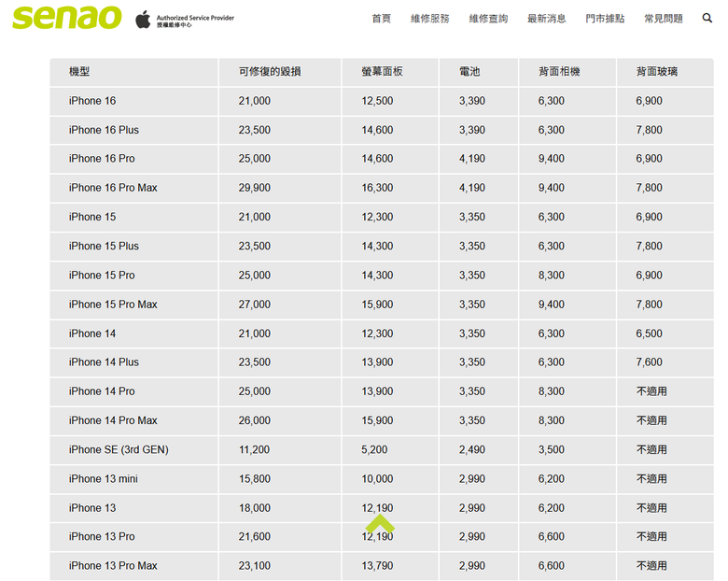Click the 10,000 screen panel price

coord(377,479)
